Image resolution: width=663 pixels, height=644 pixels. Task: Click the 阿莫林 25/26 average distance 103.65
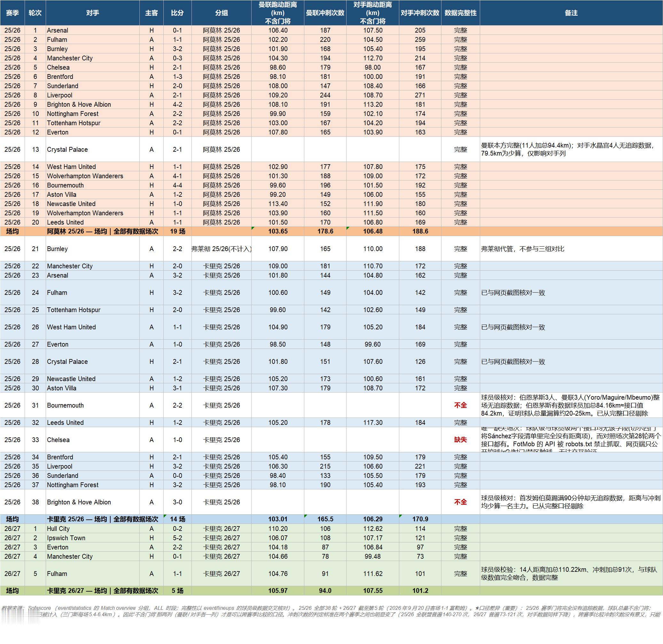278,231
